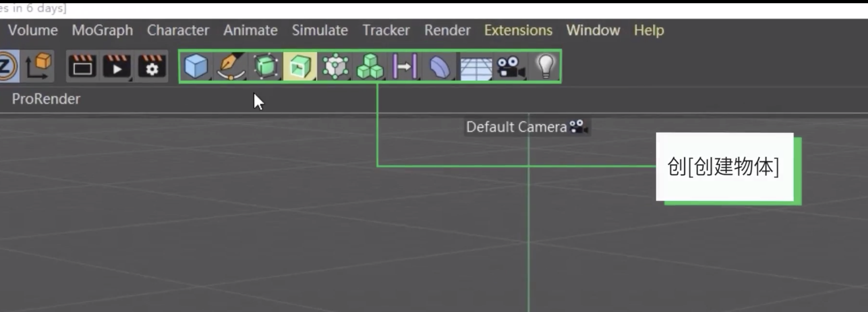Open the Render menu

[x=447, y=30]
